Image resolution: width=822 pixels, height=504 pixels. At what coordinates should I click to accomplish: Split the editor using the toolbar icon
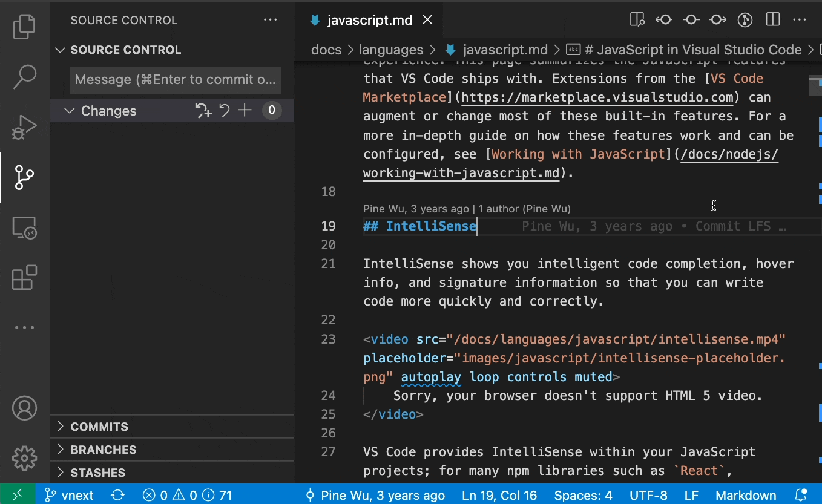click(772, 19)
